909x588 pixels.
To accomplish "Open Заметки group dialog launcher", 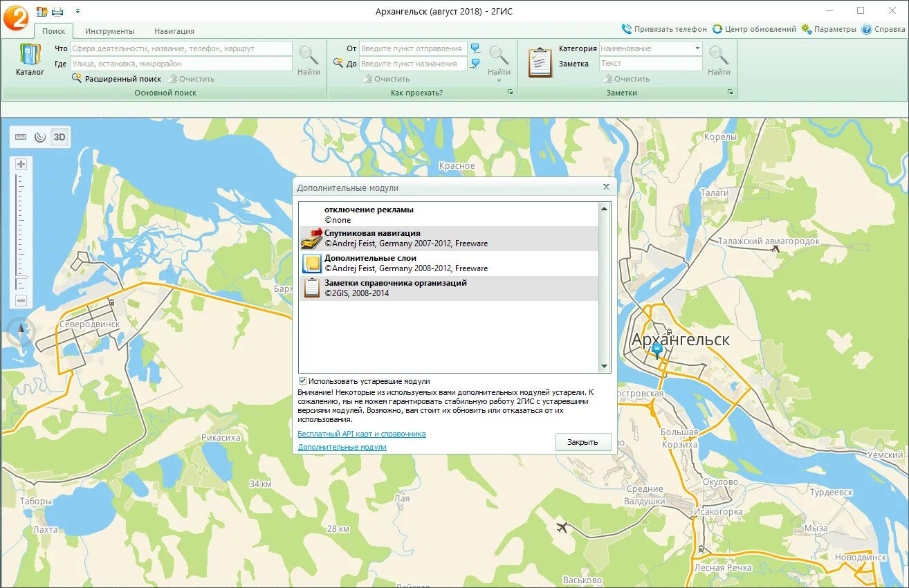I will coord(731,92).
